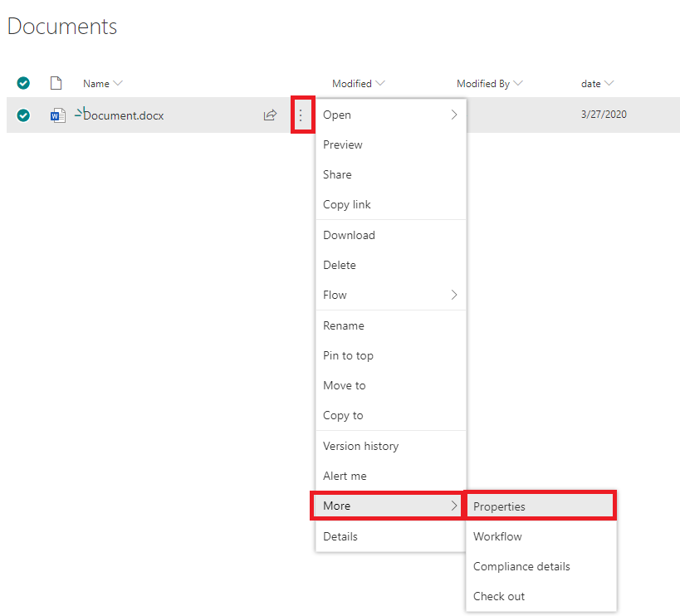Open Details from the context menu
Screen dimensions: 680x616
coord(391,536)
